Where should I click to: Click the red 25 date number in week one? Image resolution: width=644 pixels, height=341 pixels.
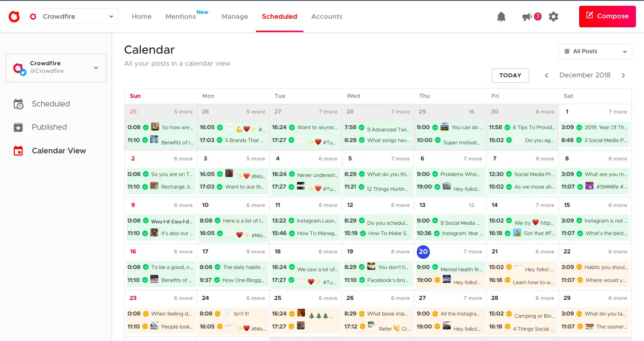tap(133, 112)
